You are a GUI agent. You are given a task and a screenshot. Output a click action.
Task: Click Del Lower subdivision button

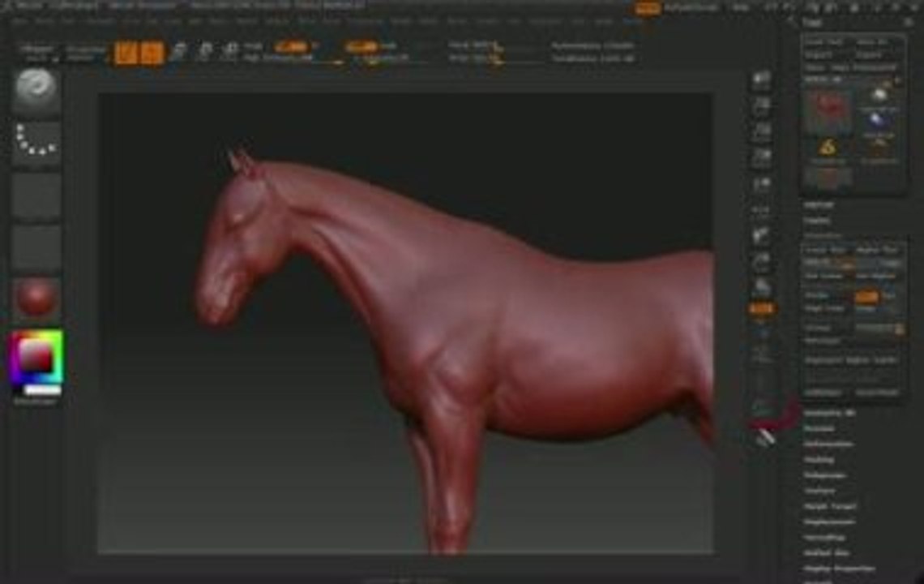(825, 276)
